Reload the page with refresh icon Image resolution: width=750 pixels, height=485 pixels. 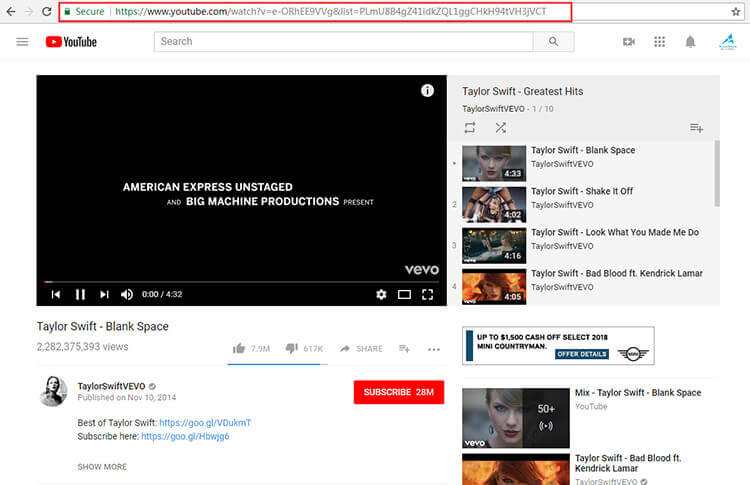click(x=46, y=11)
